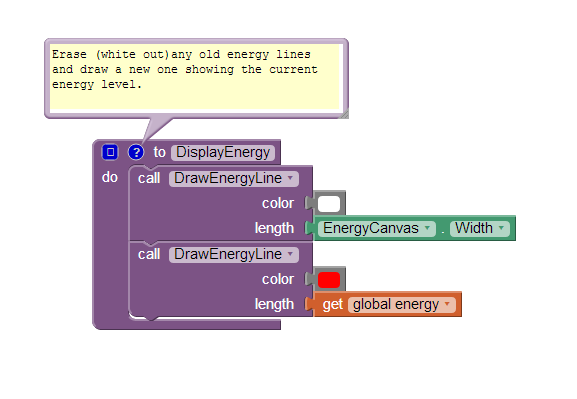Expand the EnergyCanvas component dropdown
This screenshot has height=399, width=577.
tap(377, 229)
